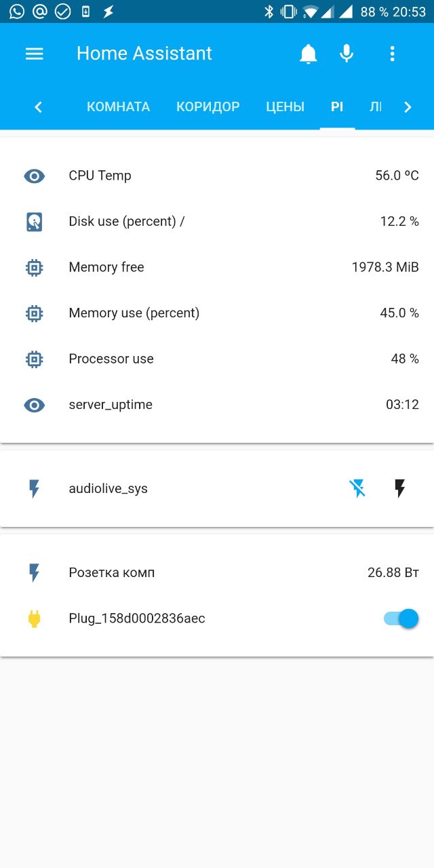434x868 pixels.
Task: Show more tabs with right chevron
Action: (x=408, y=107)
